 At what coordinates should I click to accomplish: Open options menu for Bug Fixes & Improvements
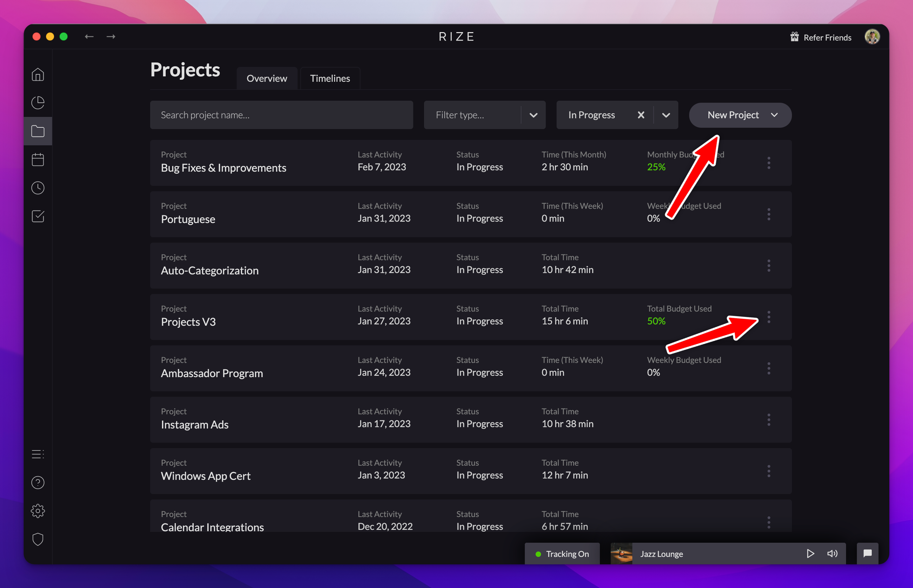point(769,163)
